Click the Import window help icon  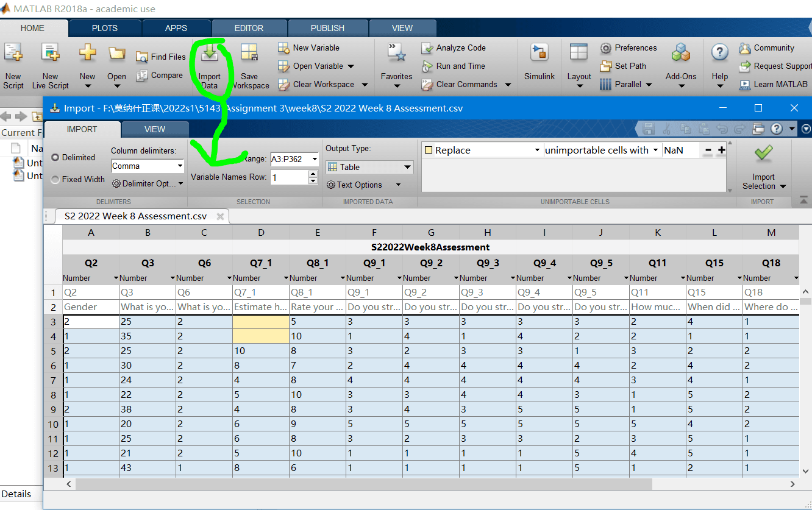tap(777, 129)
